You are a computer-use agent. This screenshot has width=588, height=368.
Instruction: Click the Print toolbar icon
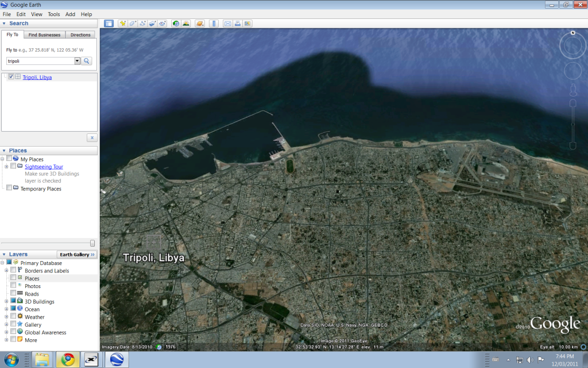click(x=238, y=24)
